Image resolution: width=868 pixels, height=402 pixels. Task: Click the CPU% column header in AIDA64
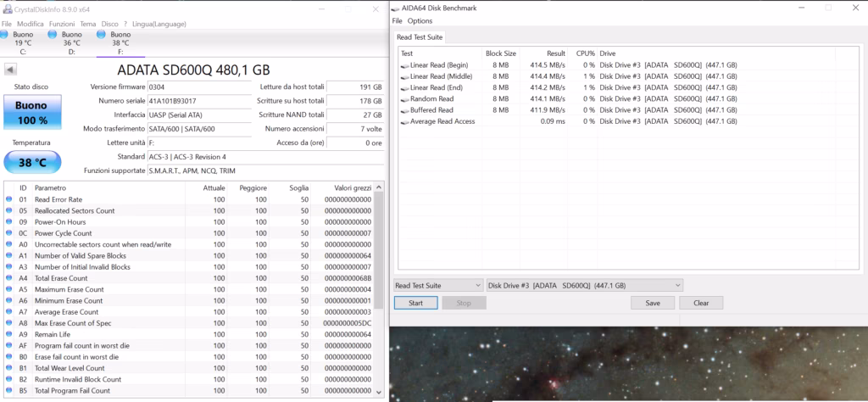(585, 53)
